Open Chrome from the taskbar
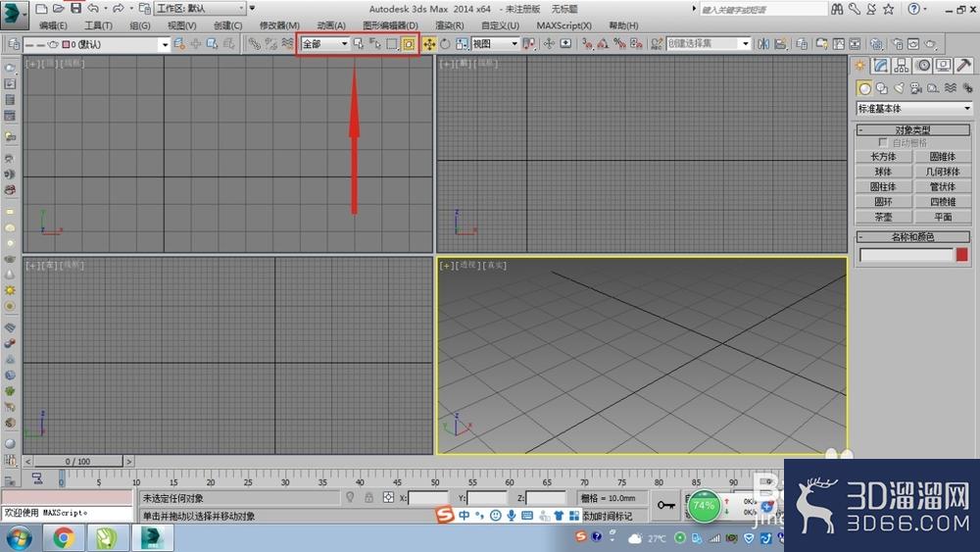 click(63, 537)
